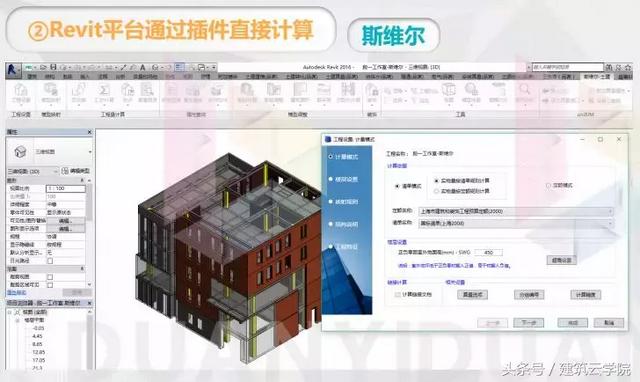
Task: Select the 17.05 level in Project Browser
Action: point(38,360)
